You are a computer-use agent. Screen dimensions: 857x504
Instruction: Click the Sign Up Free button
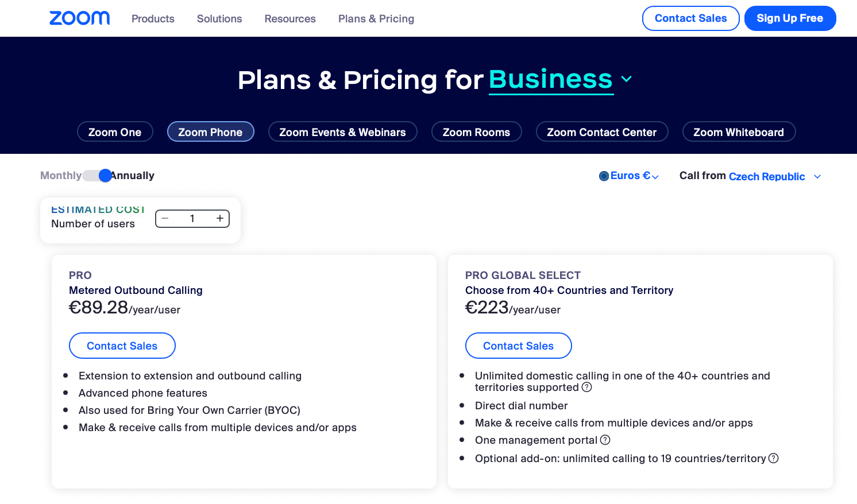pos(790,18)
